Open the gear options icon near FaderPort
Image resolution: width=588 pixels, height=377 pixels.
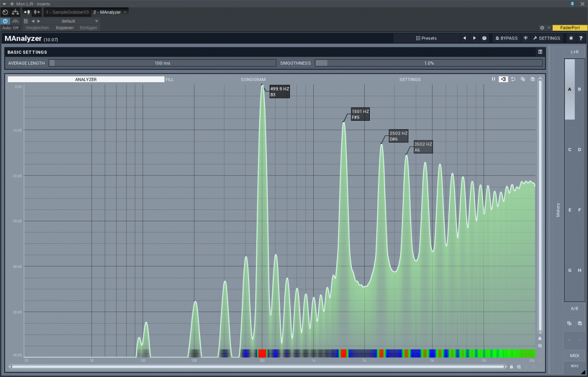coord(542,28)
